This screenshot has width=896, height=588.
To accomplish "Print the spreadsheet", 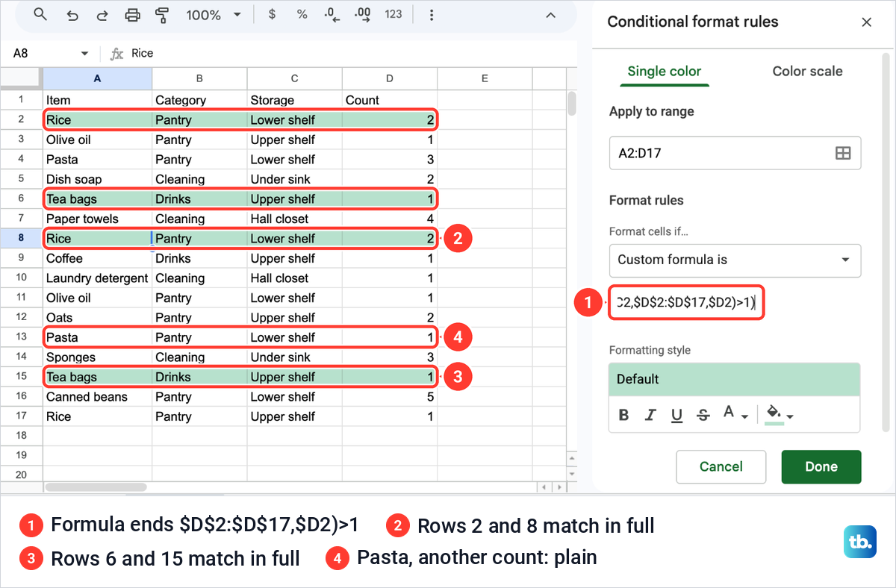I will (133, 14).
